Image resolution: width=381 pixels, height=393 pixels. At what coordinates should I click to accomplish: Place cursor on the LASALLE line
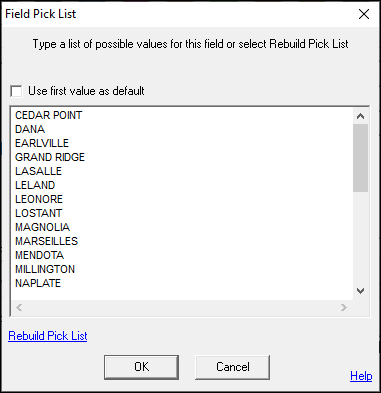(x=38, y=171)
